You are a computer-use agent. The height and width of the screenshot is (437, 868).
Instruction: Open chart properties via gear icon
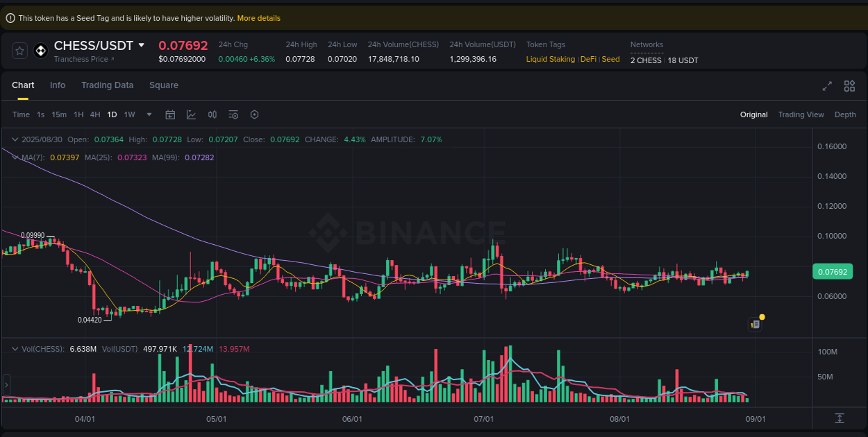point(254,114)
